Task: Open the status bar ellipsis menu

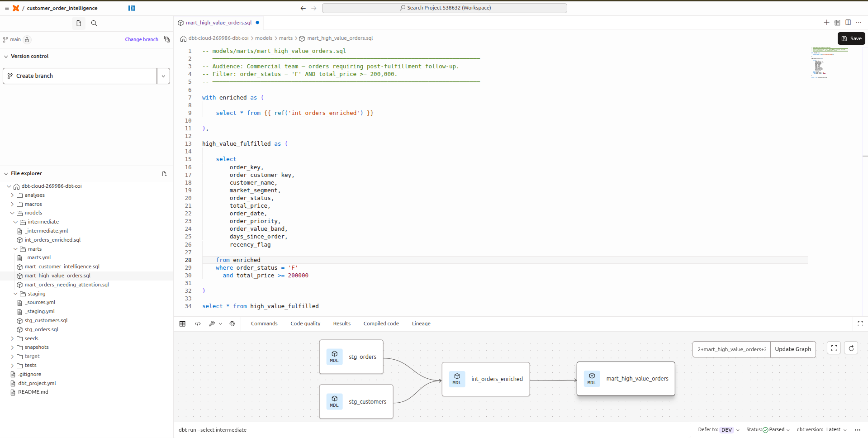Action: click(x=858, y=430)
